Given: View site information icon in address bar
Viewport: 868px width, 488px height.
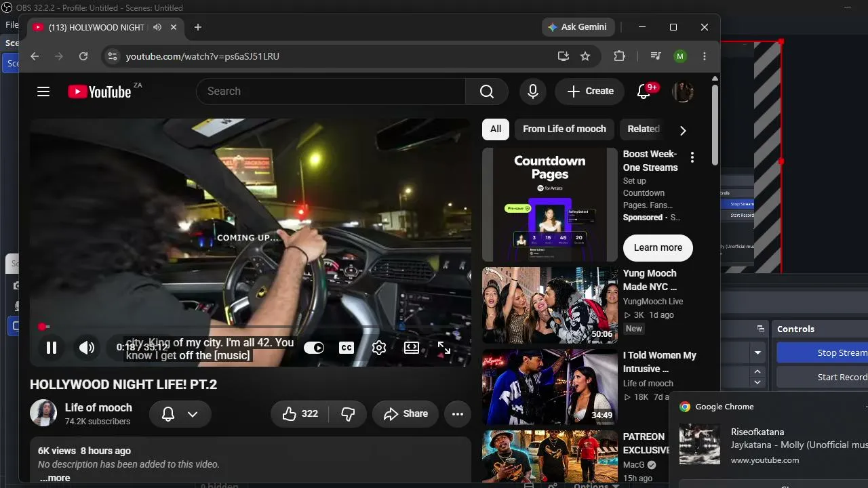Looking at the screenshot, I should (113, 56).
